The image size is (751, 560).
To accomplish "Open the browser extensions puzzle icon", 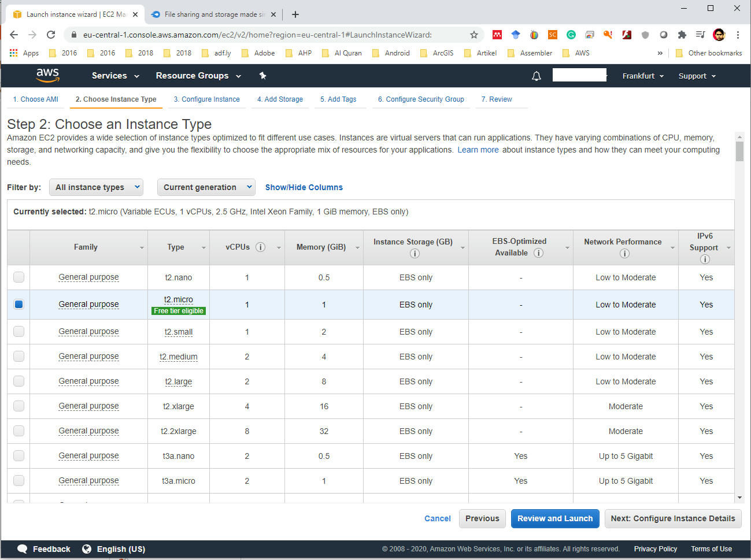I will coord(682,35).
